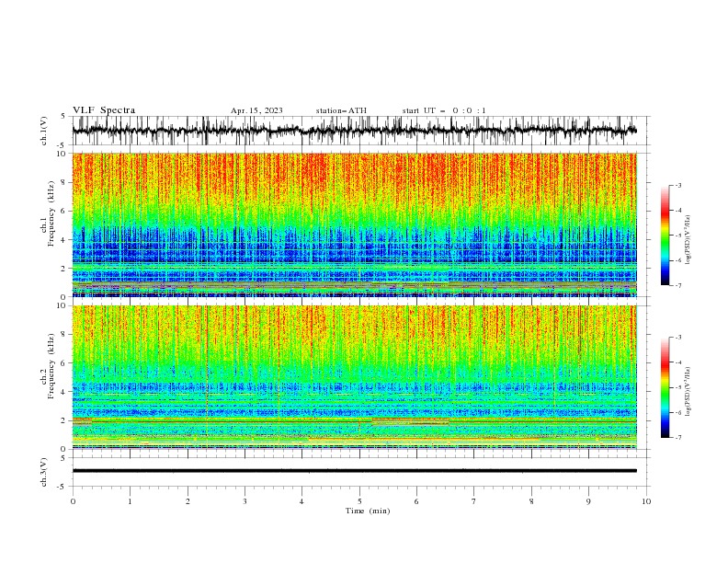Click the "8" kHz tick on ch.1 spectrogram
Image resolution: width=728 pixels, height=563 pixels.
pyautogui.click(x=65, y=182)
